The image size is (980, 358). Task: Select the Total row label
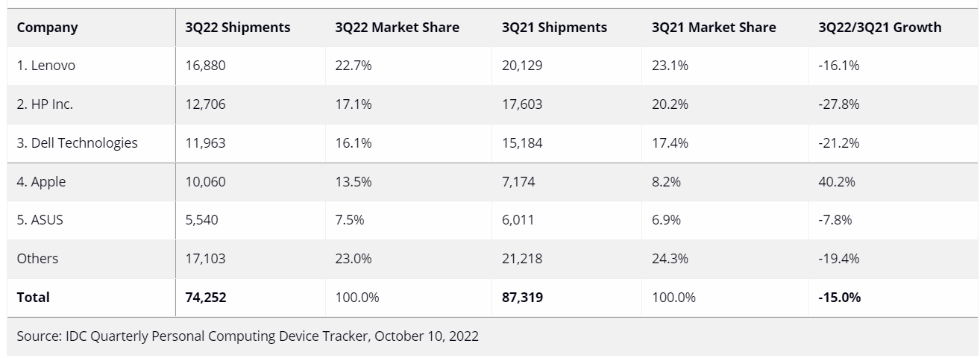point(34,298)
